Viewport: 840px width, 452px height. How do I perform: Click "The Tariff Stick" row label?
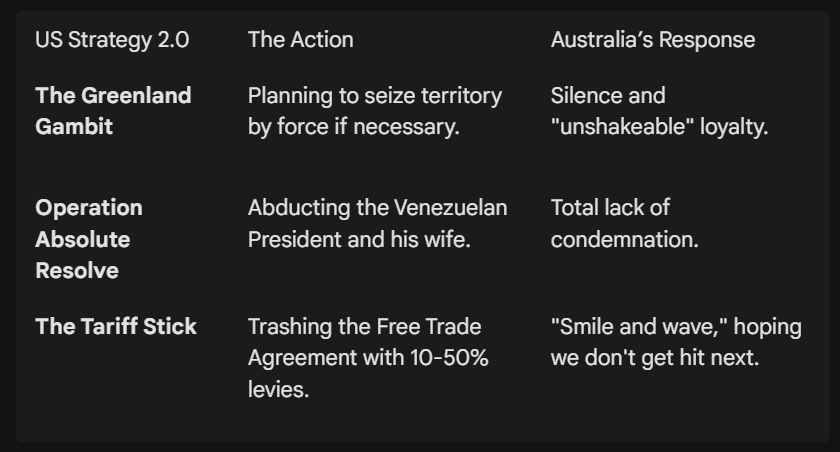[116, 327]
